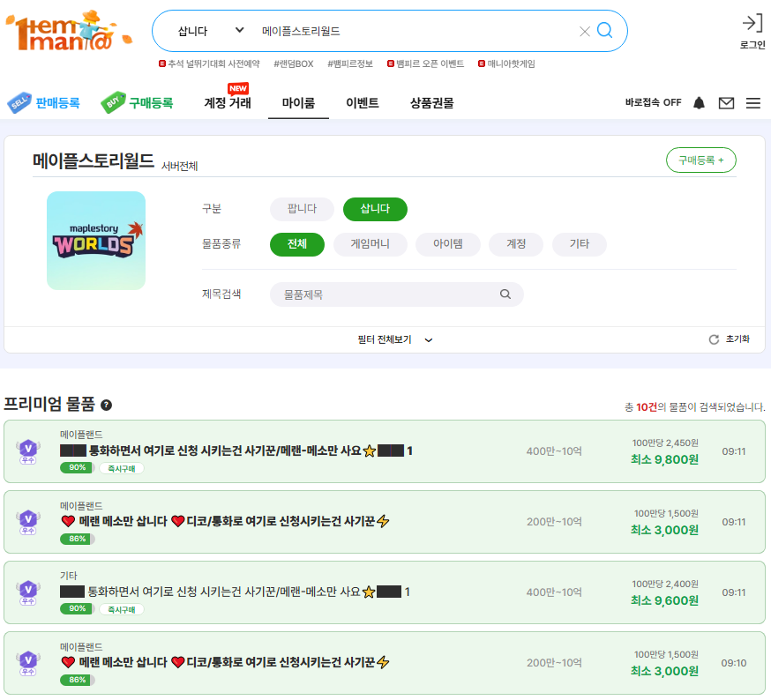Click the 즉시구매 tag on 9,800원 listing
The width and height of the screenshot is (771, 700).
tap(122, 468)
